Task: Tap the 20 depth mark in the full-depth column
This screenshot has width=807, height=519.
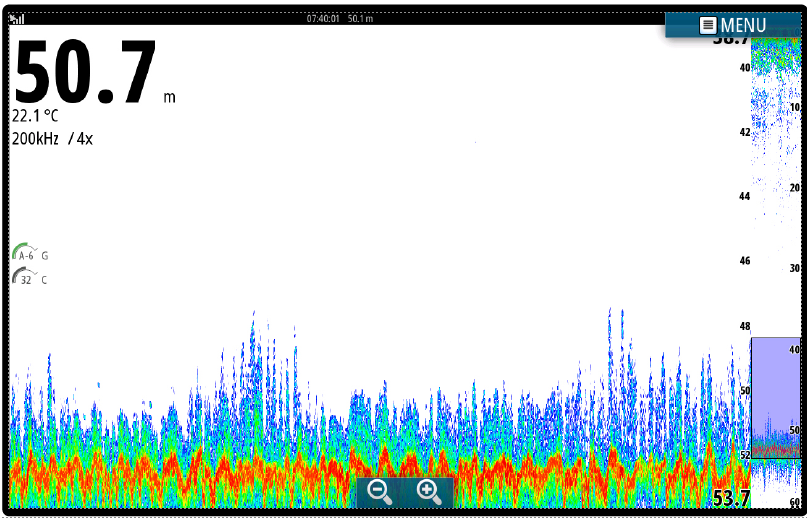Action: [x=794, y=188]
